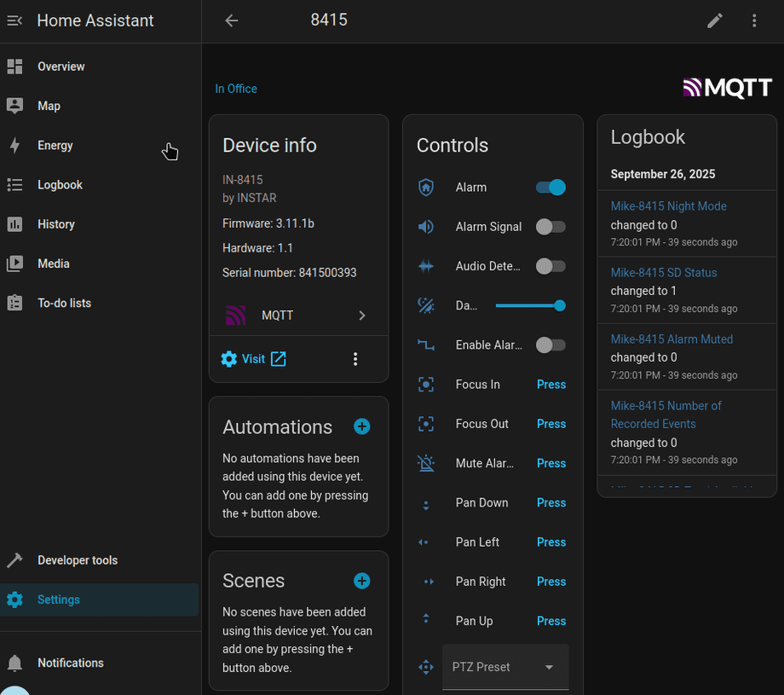Open the camera interface via the Visit link
This screenshot has height=695, width=784.
coord(253,358)
